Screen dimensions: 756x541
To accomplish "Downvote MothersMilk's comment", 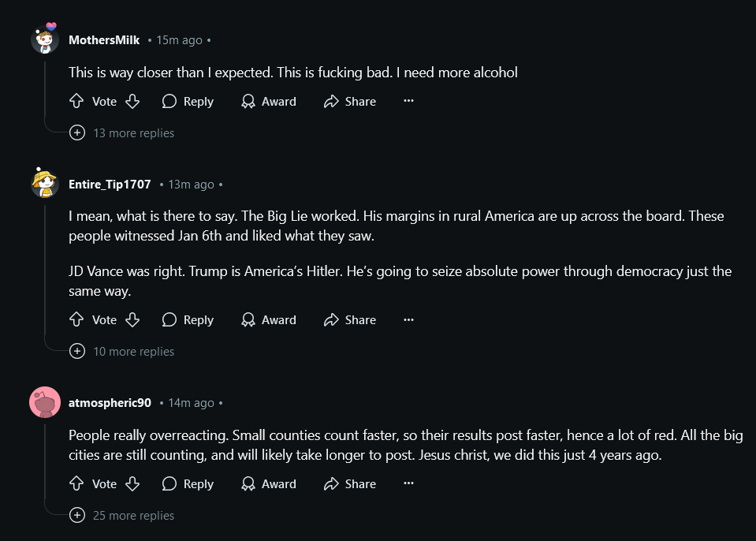I will point(132,101).
